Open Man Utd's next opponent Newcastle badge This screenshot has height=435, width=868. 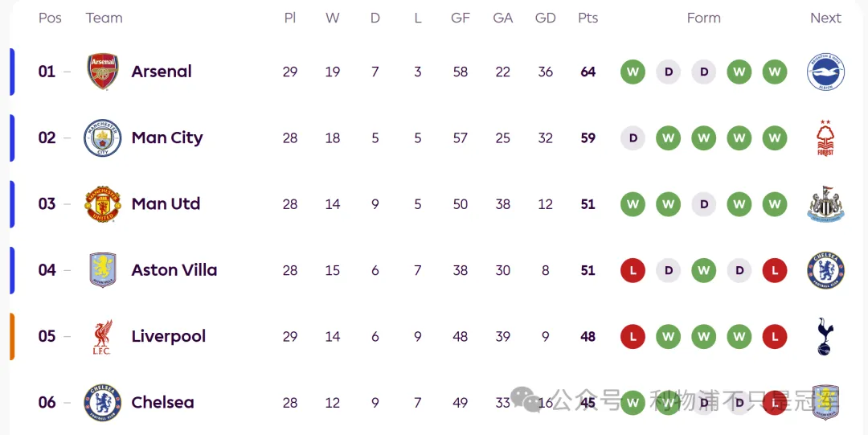[x=825, y=204]
